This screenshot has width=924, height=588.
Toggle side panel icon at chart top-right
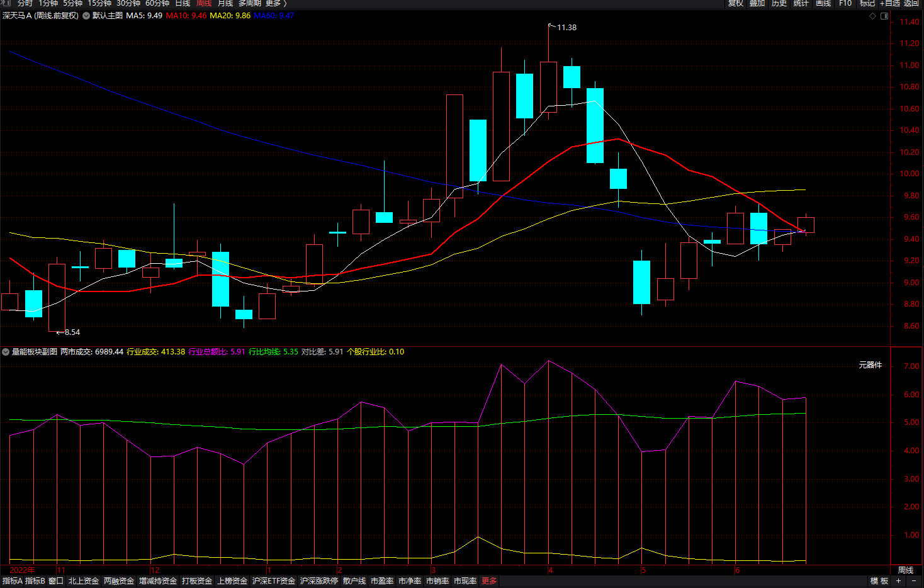click(884, 16)
